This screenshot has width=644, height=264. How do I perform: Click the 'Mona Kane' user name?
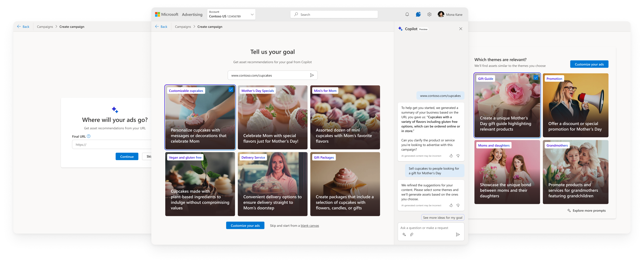click(x=454, y=15)
